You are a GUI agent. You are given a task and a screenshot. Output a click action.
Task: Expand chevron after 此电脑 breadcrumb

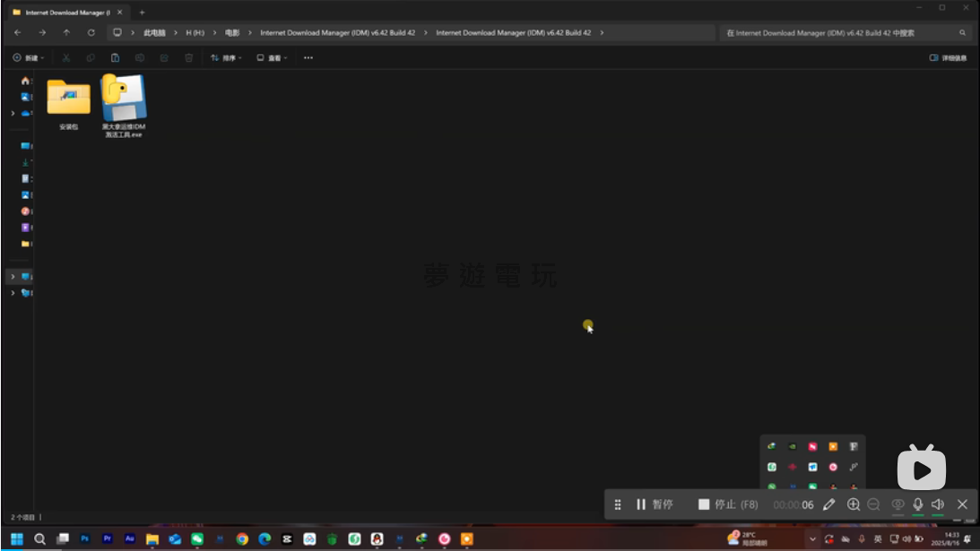click(x=176, y=32)
